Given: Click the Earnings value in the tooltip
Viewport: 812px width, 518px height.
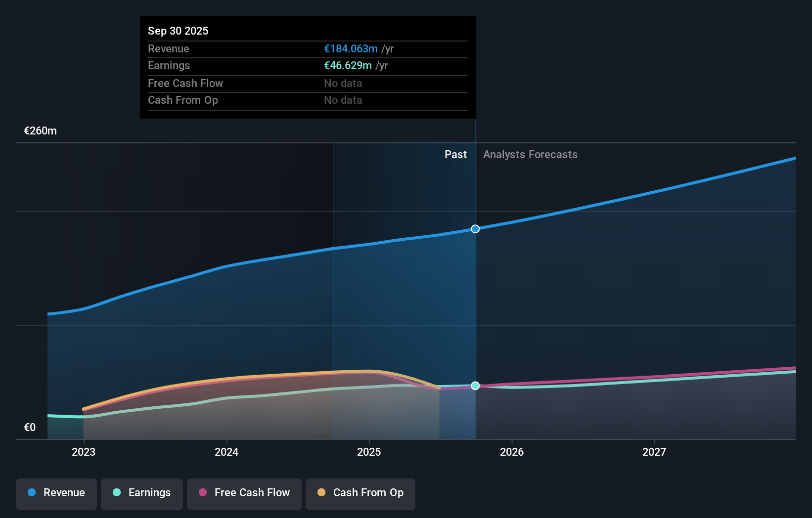Looking at the screenshot, I should click(347, 65).
